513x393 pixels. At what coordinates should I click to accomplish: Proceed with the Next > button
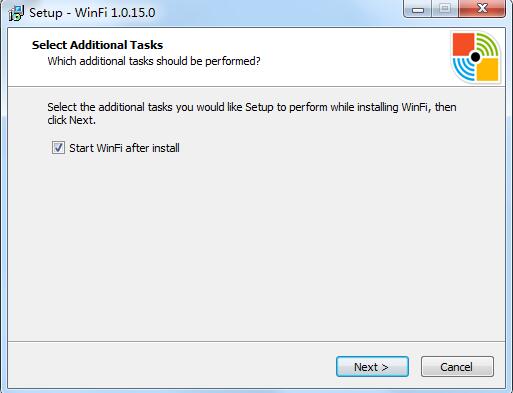tap(372, 367)
